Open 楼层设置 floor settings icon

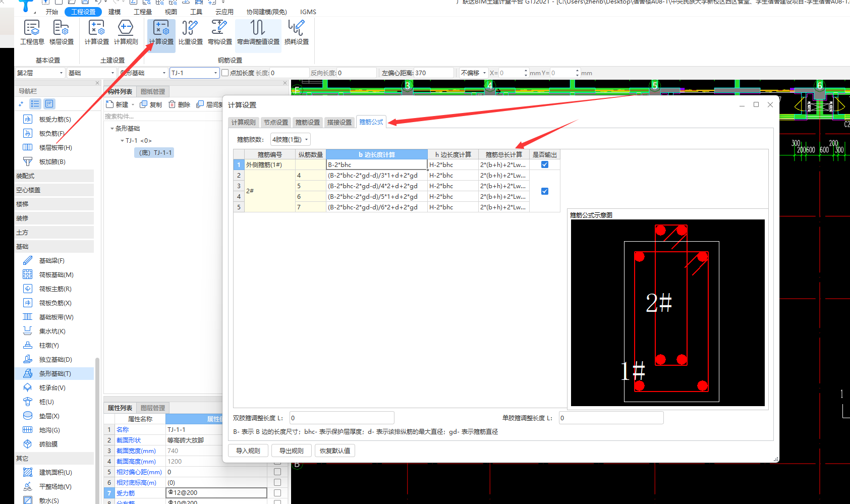pos(62,32)
